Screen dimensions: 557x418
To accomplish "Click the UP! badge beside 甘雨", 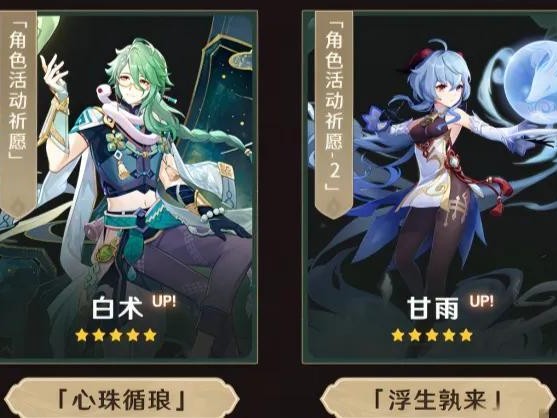I will point(481,301).
